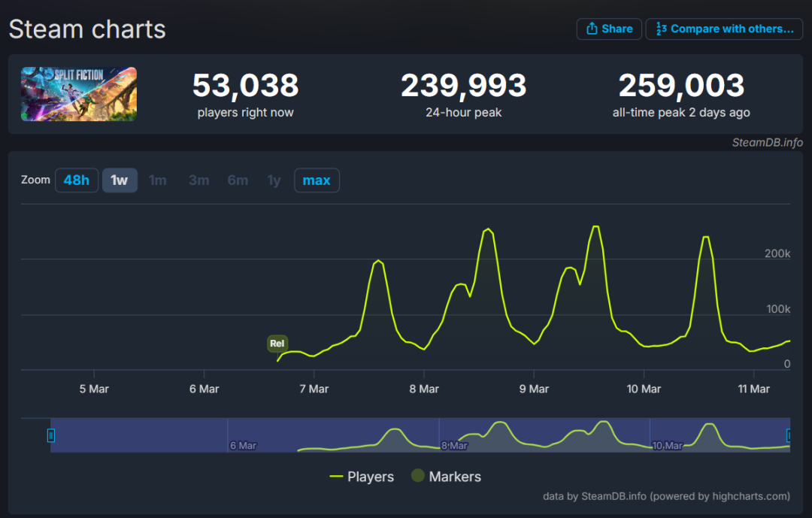Screen dimensions: 812x518
Task: Select the 1m zoom option
Action: 157,180
